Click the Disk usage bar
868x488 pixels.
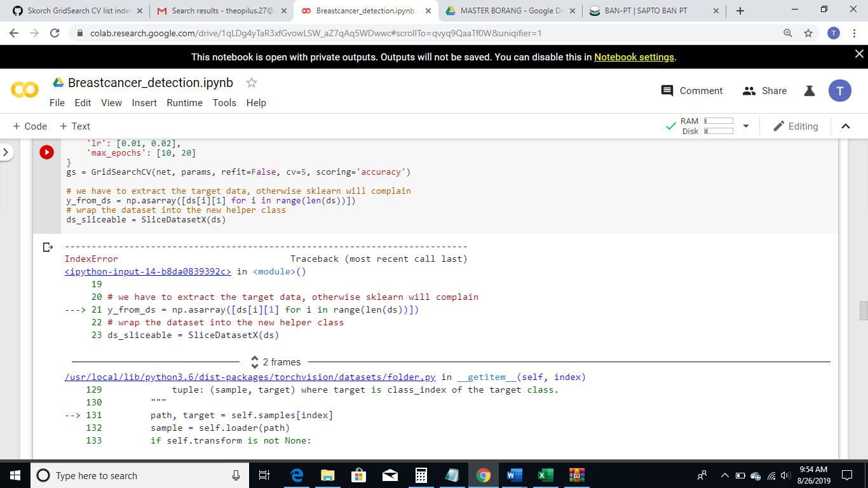(x=718, y=131)
